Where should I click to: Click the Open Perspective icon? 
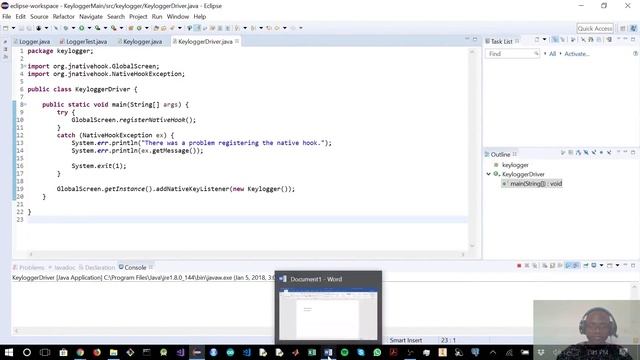(x=622, y=29)
